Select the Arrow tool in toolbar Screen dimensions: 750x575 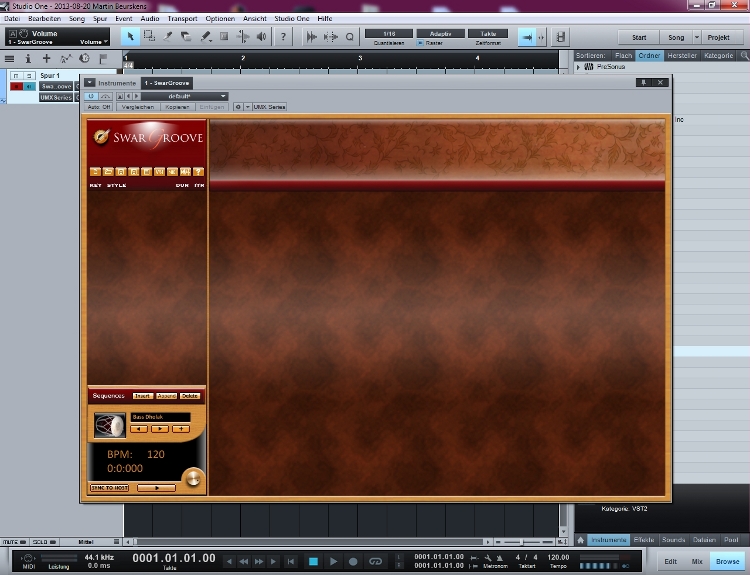click(x=130, y=36)
